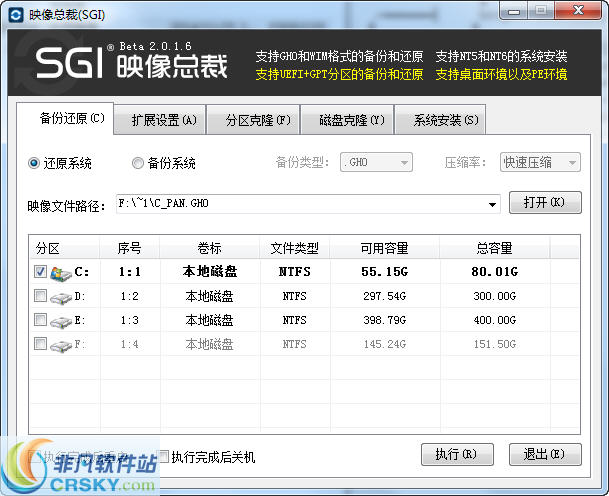Check the F: partition checkbox
609x496 pixels.
(x=40, y=344)
